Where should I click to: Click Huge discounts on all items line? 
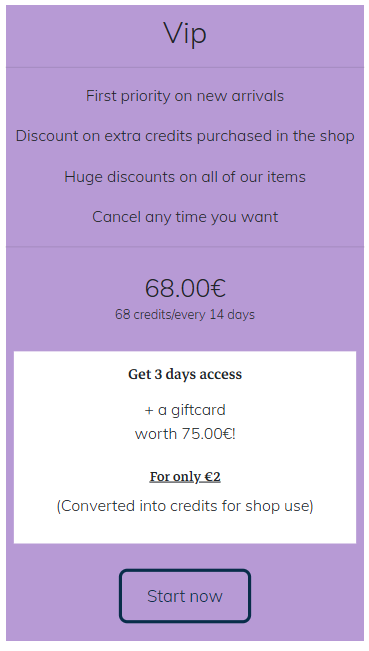185,177
